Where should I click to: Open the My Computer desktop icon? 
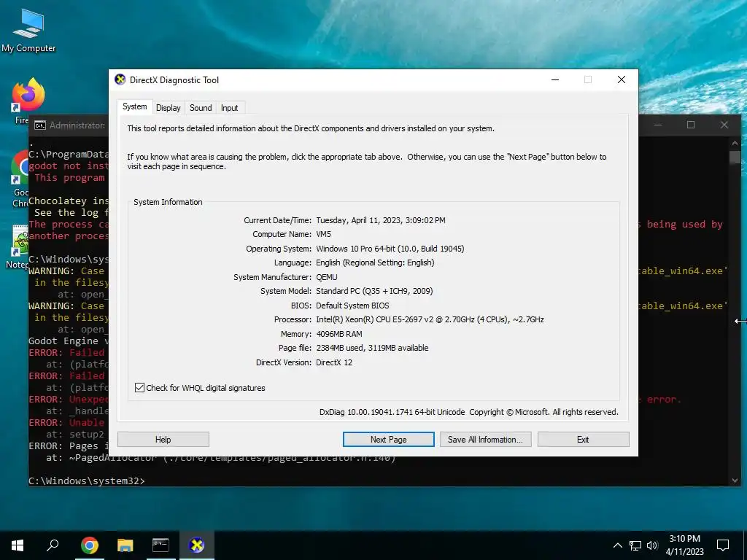(x=28, y=31)
